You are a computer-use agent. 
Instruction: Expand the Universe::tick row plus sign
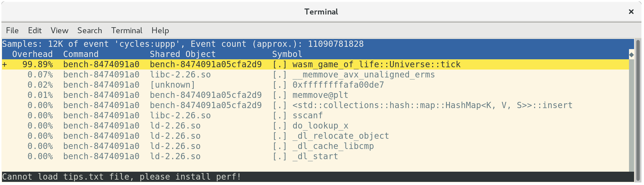pos(5,65)
